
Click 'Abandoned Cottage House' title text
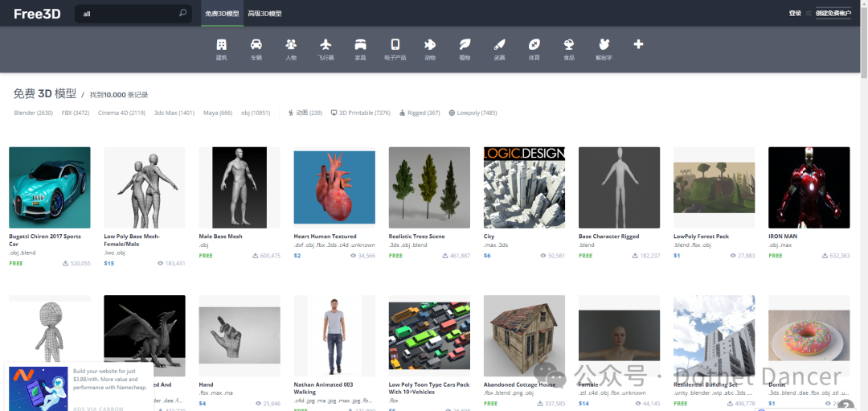click(x=520, y=384)
